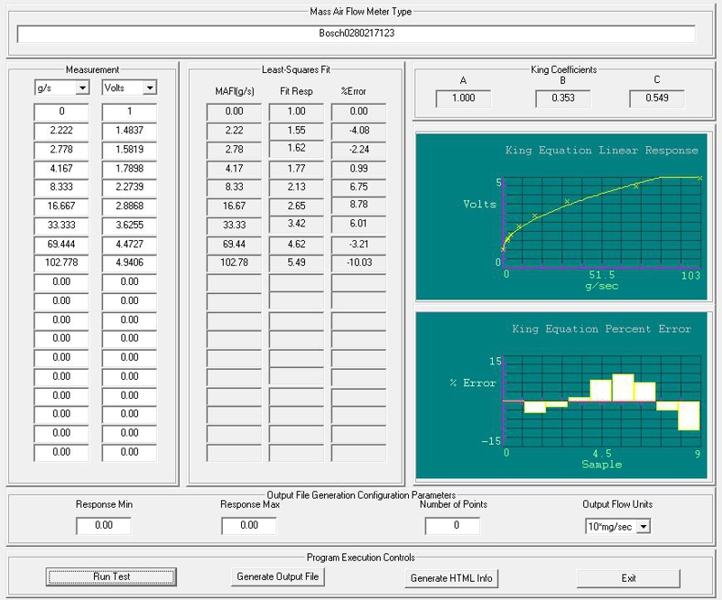This screenshot has height=600, width=722.
Task: Click the Exit button
Action: point(628,577)
